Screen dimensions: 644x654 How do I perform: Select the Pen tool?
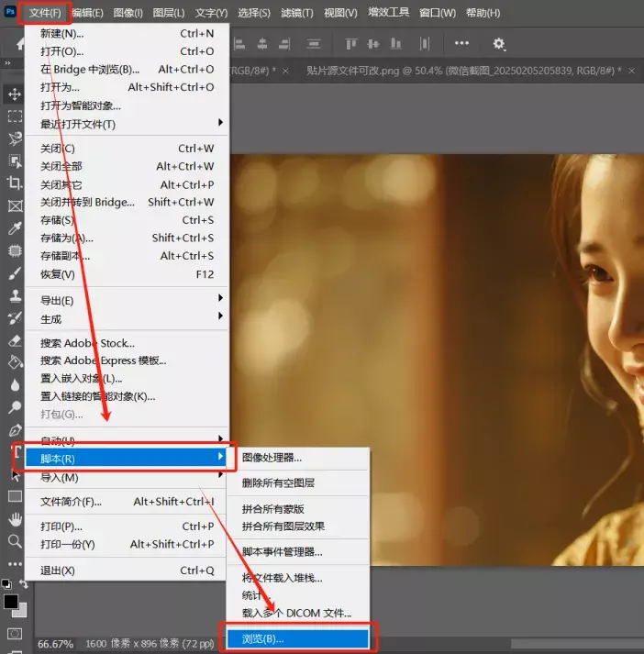[15, 429]
